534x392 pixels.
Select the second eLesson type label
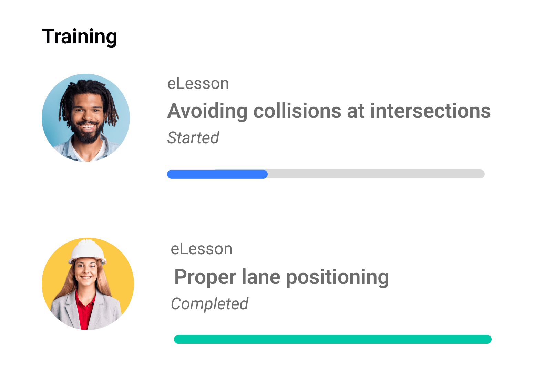[x=202, y=249]
